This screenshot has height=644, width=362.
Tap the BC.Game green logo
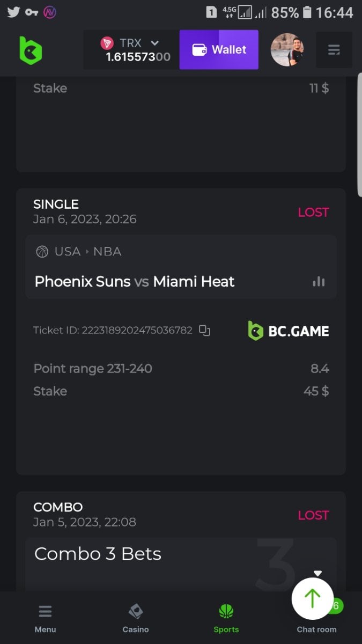point(31,50)
